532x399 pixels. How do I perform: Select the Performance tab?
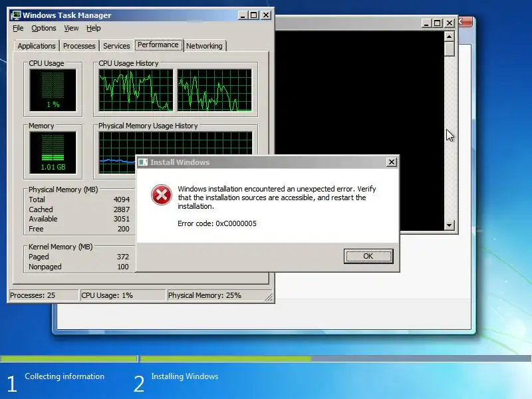coord(158,45)
